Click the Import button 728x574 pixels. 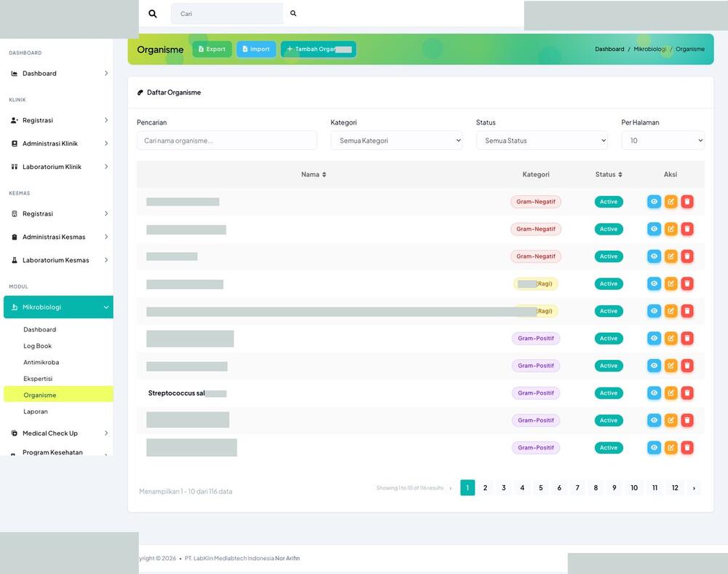tap(256, 50)
